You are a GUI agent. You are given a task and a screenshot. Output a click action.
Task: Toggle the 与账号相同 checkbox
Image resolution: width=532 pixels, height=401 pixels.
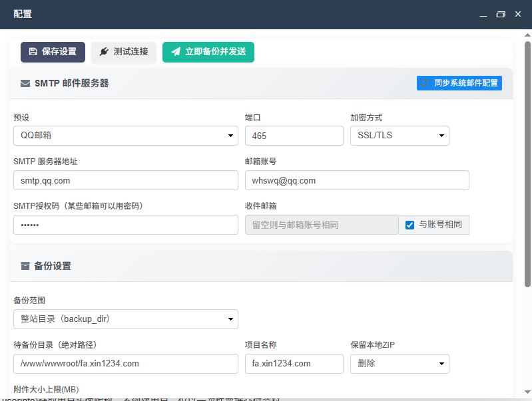pyautogui.click(x=410, y=225)
